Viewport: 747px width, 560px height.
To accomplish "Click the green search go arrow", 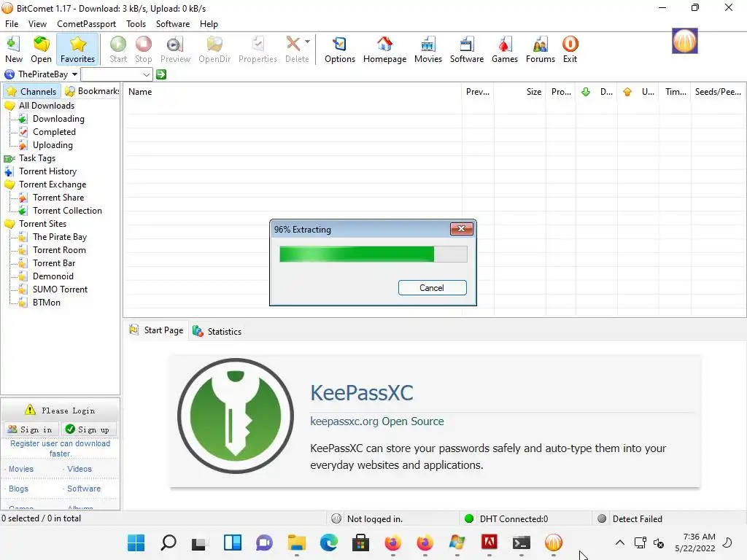I will (161, 74).
